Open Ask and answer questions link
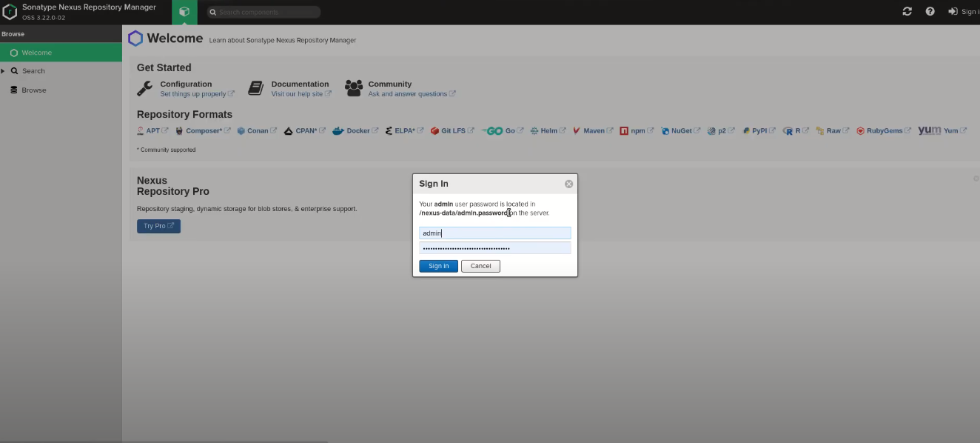 [x=412, y=94]
